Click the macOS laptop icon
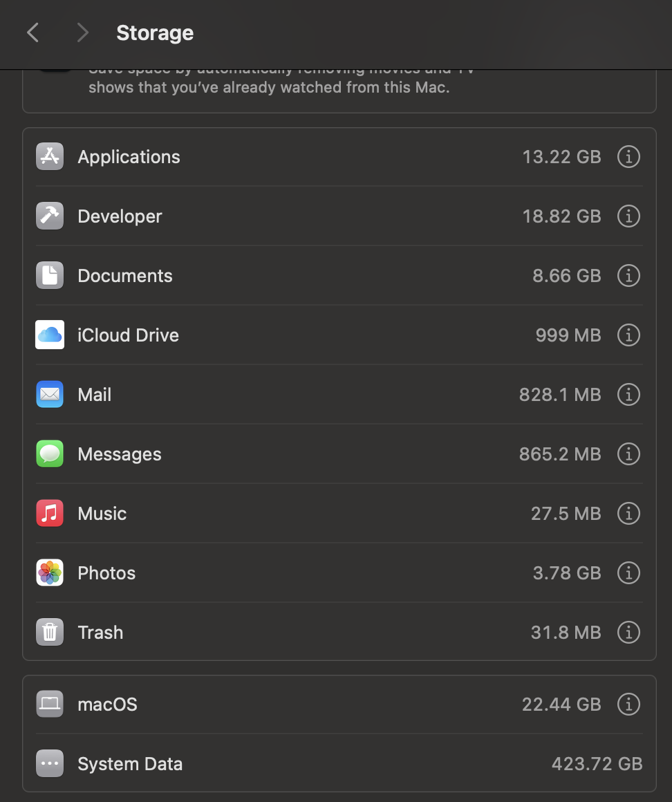This screenshot has width=672, height=802. [x=50, y=705]
